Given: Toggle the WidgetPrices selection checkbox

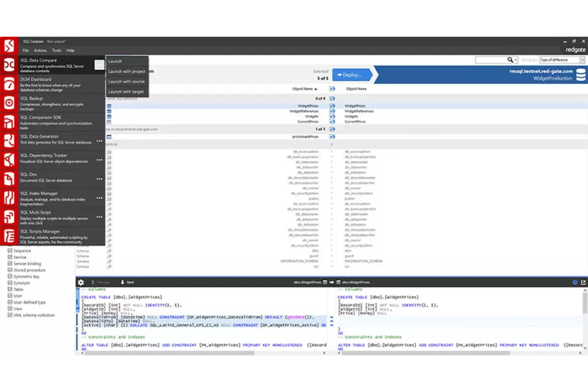Looking at the screenshot, I should click(332, 106).
